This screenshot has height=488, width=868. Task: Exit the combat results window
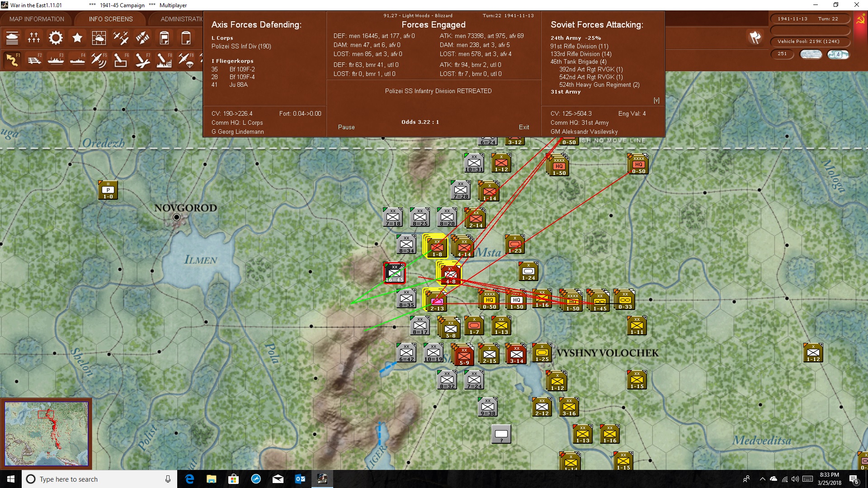pos(524,127)
